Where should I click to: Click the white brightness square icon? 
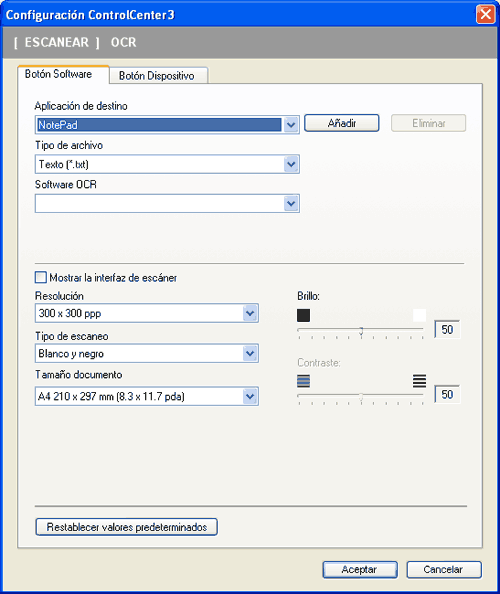[x=419, y=315]
